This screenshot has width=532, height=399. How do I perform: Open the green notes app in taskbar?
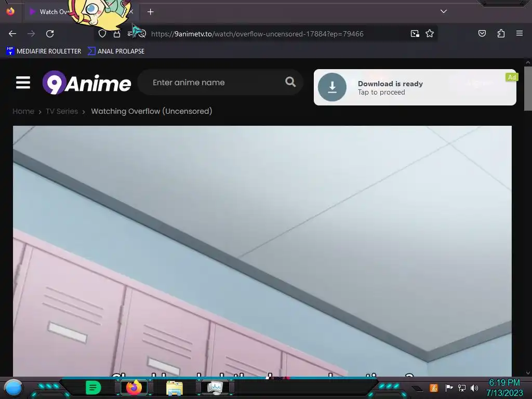(93, 388)
